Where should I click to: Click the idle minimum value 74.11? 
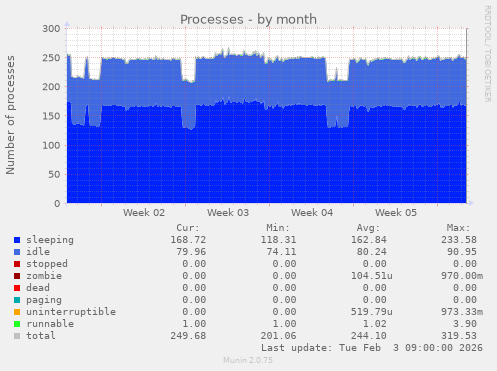point(281,252)
